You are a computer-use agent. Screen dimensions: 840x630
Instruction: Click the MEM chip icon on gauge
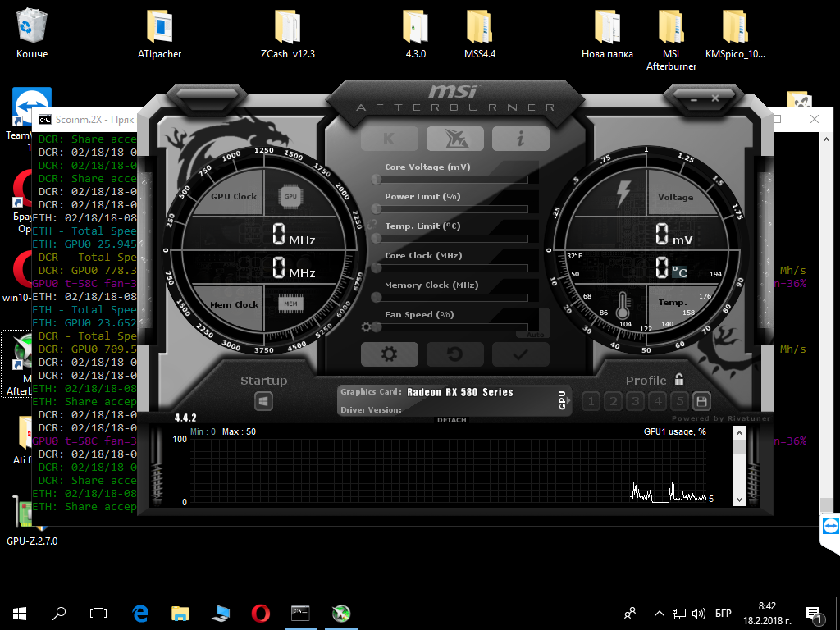[x=290, y=304]
